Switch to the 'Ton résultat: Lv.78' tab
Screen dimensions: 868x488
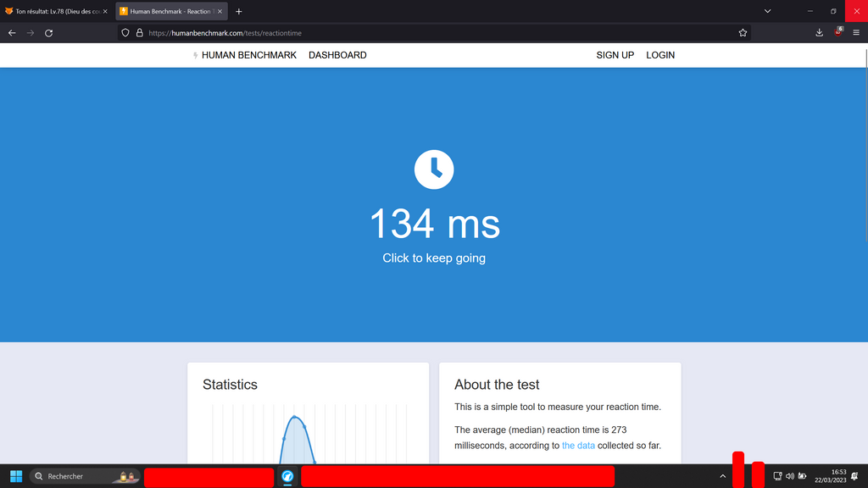56,12
